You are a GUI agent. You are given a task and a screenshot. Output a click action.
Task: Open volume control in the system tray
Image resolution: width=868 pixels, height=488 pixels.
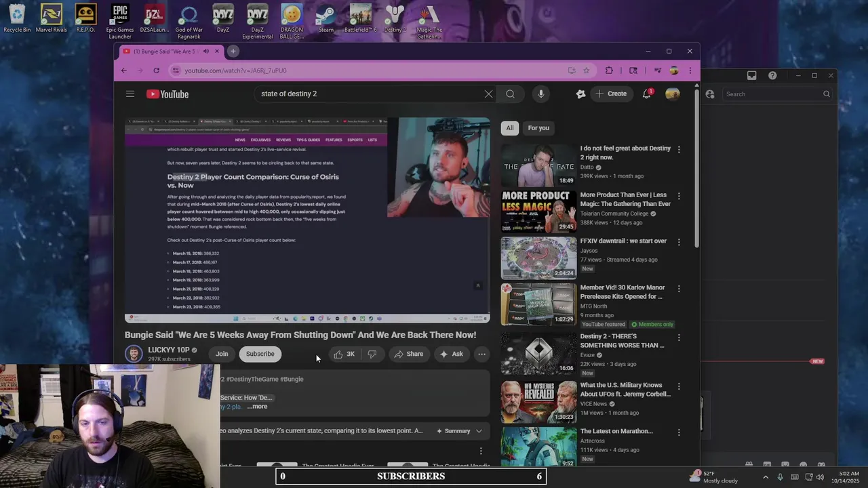[821, 477]
